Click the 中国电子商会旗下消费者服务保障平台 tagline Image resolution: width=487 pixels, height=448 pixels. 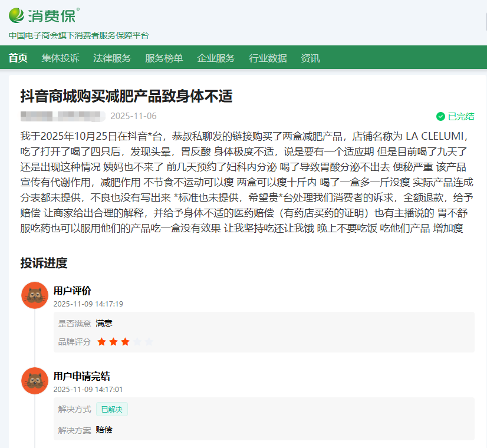[79, 35]
